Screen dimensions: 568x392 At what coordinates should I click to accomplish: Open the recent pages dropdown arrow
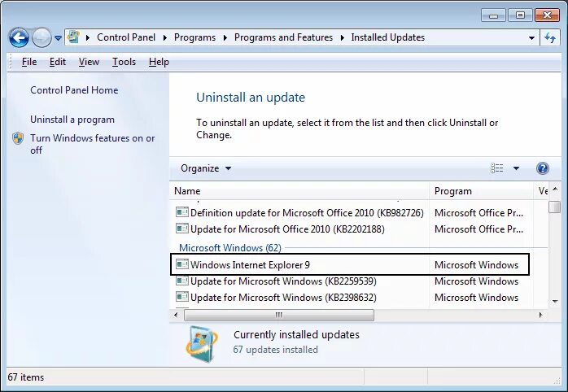pyautogui.click(x=58, y=37)
